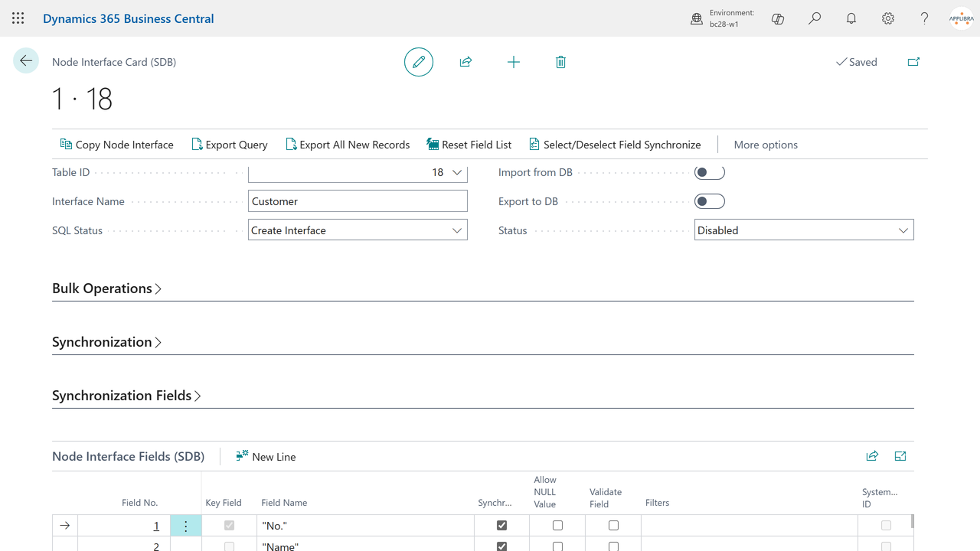
Task: Click the row selector arrow for field 1
Action: (x=65, y=526)
